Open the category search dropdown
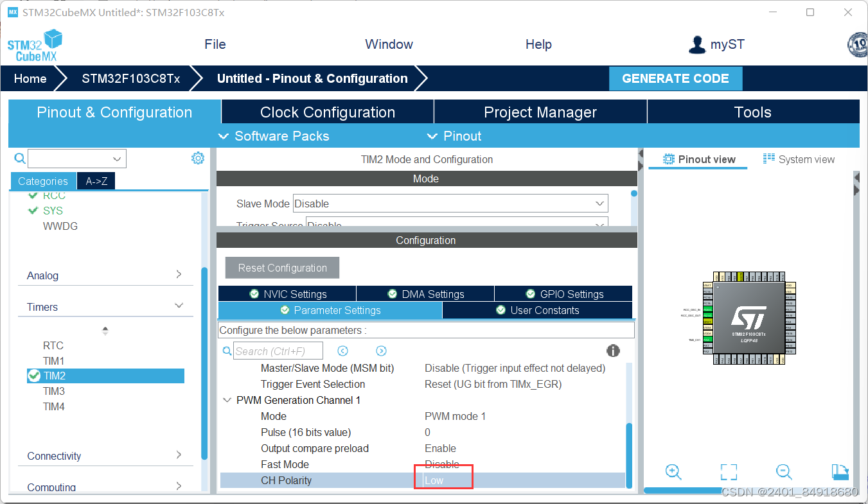The image size is (868, 504). 117,159
